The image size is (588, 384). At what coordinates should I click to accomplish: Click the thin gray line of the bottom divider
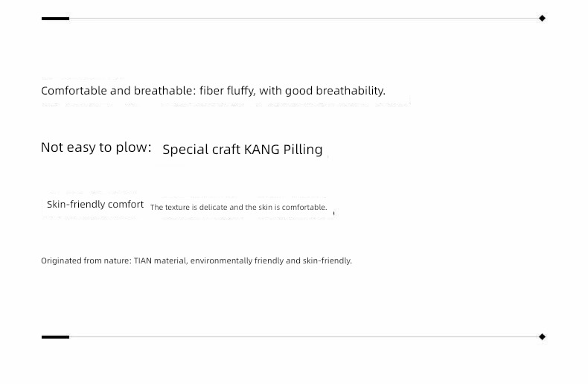tap(304, 337)
